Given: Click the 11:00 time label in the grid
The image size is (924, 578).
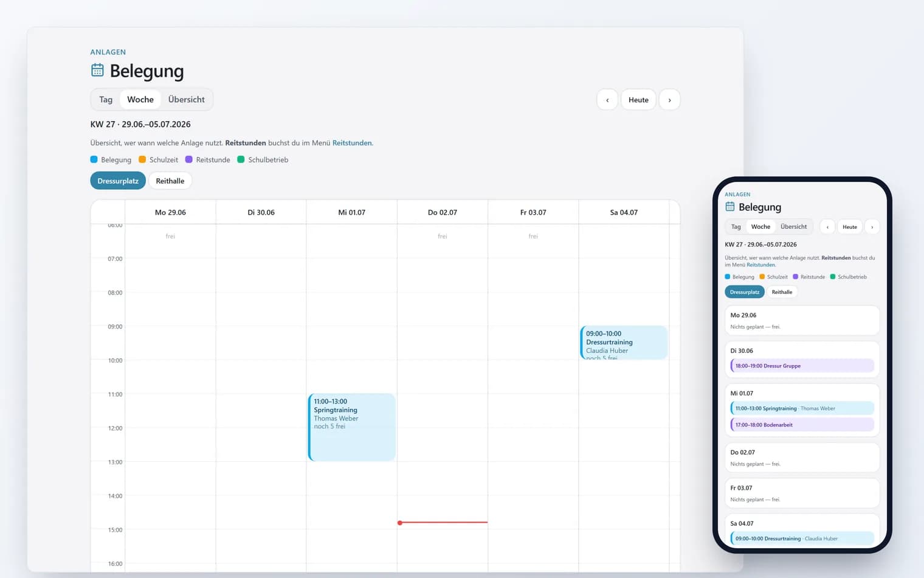Looking at the screenshot, I should pyautogui.click(x=115, y=395).
